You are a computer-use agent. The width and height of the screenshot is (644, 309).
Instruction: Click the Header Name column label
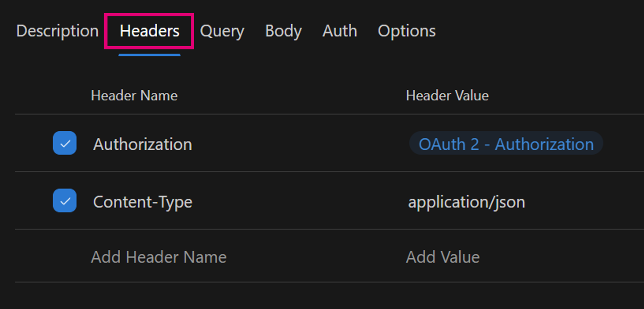(134, 96)
